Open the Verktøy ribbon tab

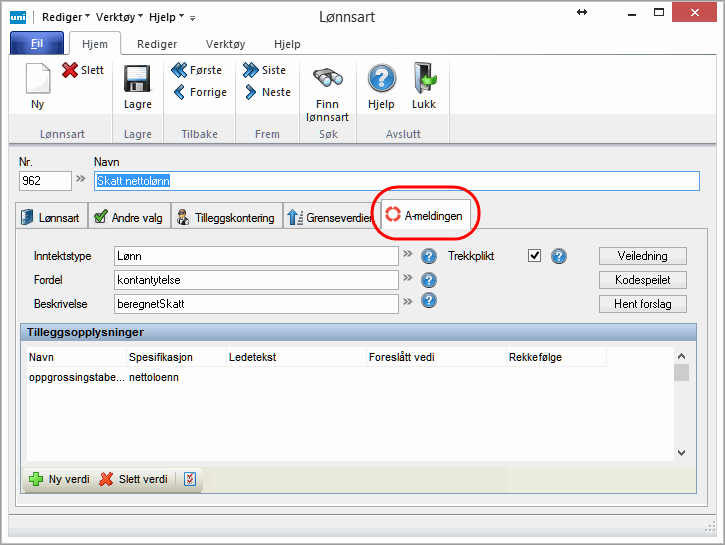(225, 44)
